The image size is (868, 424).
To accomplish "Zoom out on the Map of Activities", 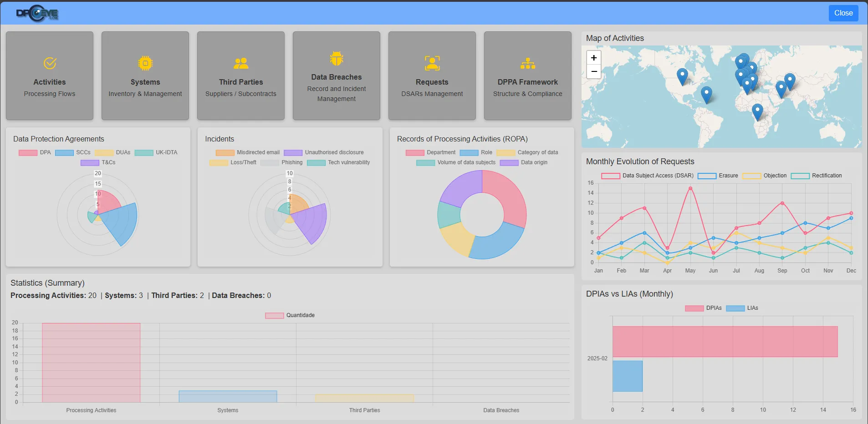I will [x=594, y=71].
